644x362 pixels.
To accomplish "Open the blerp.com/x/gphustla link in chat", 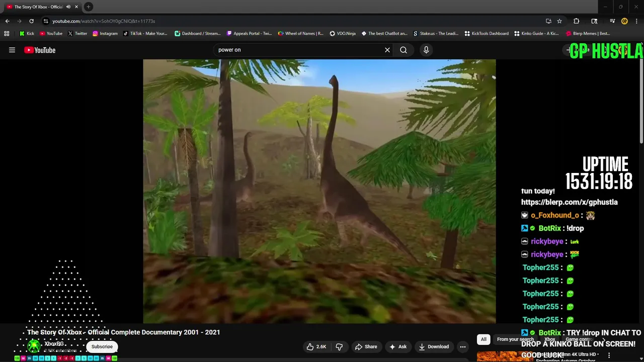I will coord(569,202).
